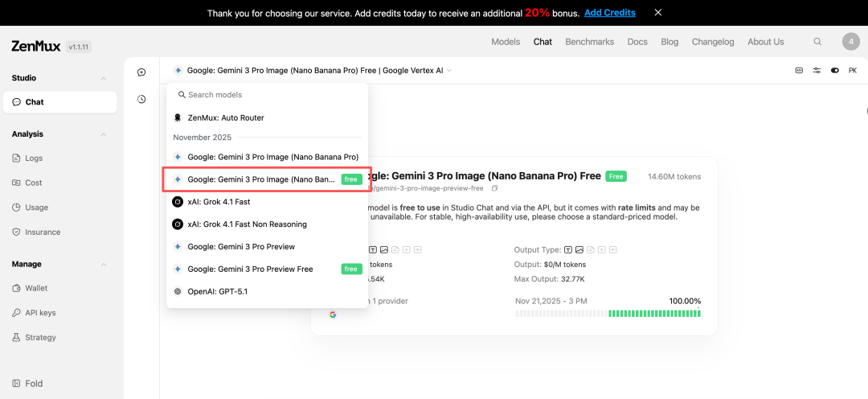Click the Usage pie chart icon
The image size is (868, 399).
coord(16,208)
